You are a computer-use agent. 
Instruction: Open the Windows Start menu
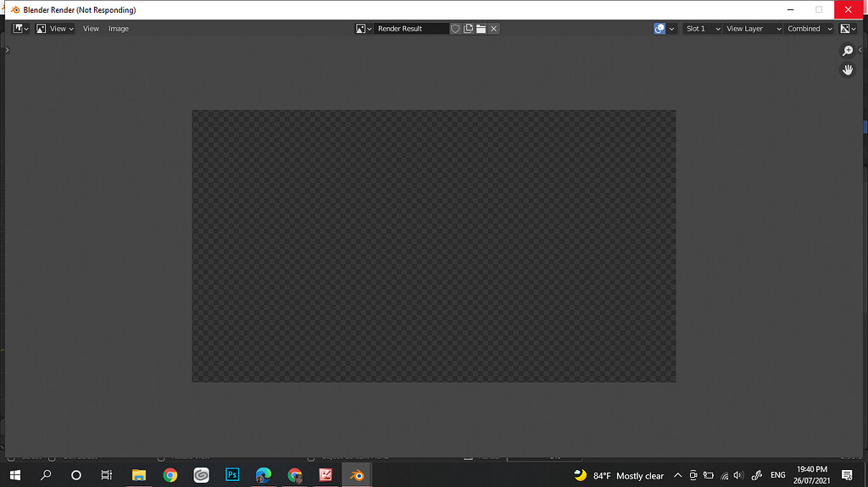[15, 475]
